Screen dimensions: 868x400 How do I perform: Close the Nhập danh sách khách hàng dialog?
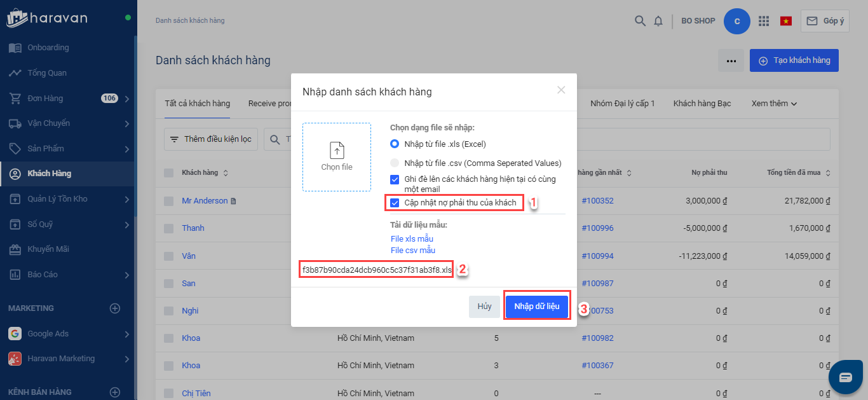coord(561,90)
